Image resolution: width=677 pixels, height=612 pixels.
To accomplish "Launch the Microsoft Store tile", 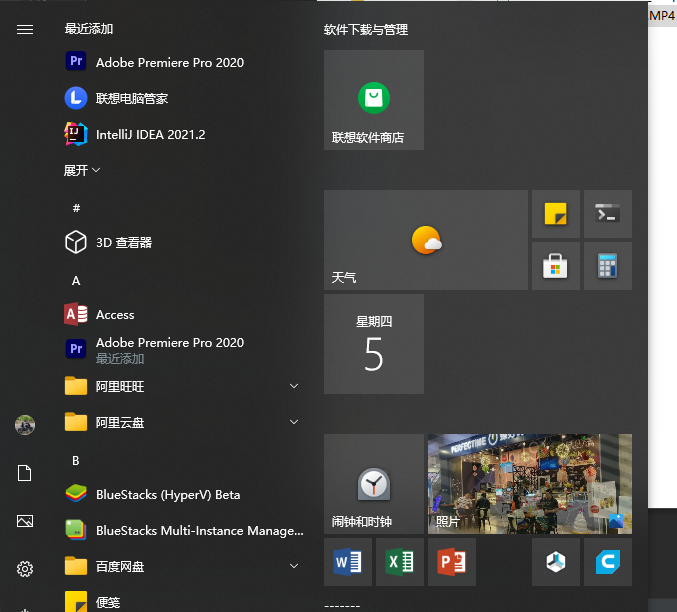I will pos(556,266).
